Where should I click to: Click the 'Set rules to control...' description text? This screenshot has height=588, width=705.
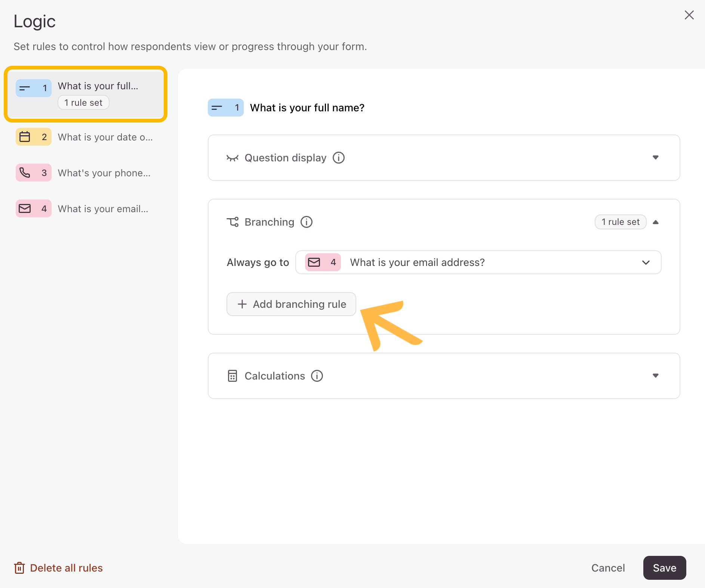[190, 46]
